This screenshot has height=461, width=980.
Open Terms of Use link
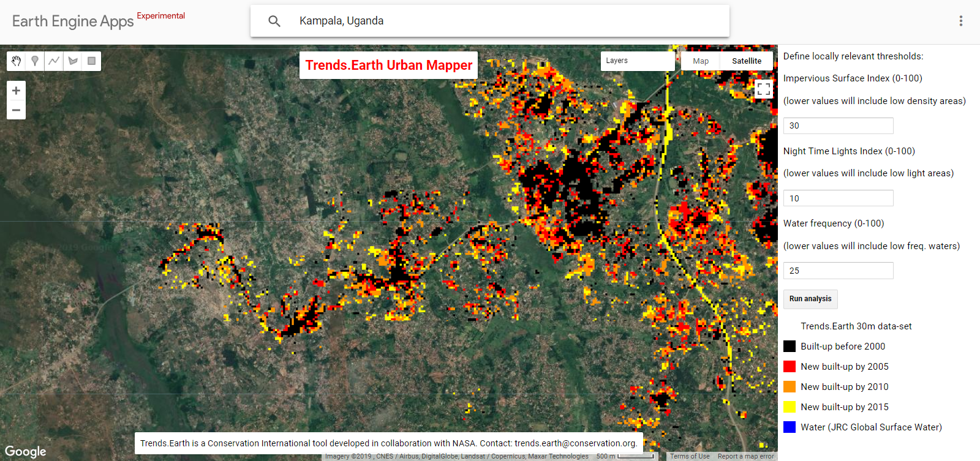tap(690, 456)
